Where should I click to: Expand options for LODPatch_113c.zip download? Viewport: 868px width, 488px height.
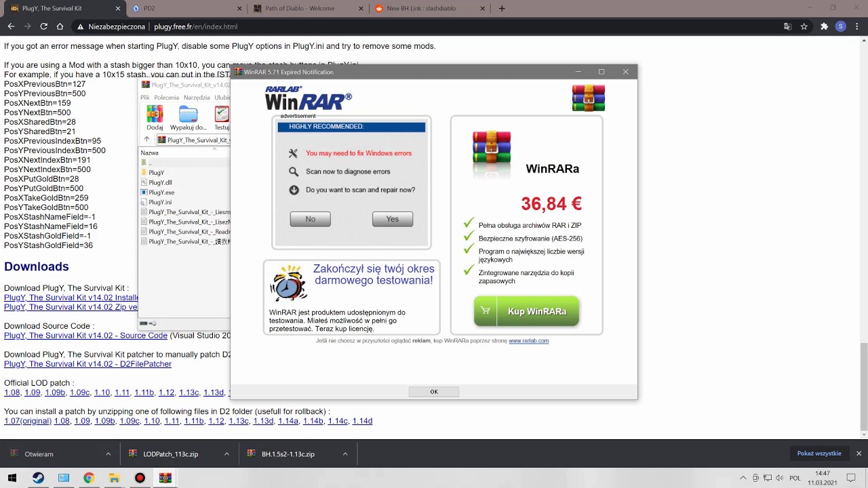pyautogui.click(x=226, y=454)
